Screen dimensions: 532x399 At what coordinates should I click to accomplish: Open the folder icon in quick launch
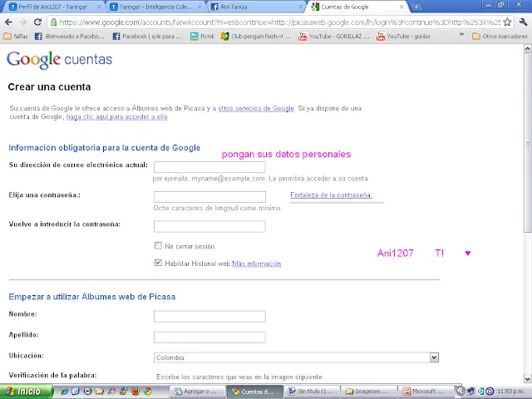pos(99,392)
